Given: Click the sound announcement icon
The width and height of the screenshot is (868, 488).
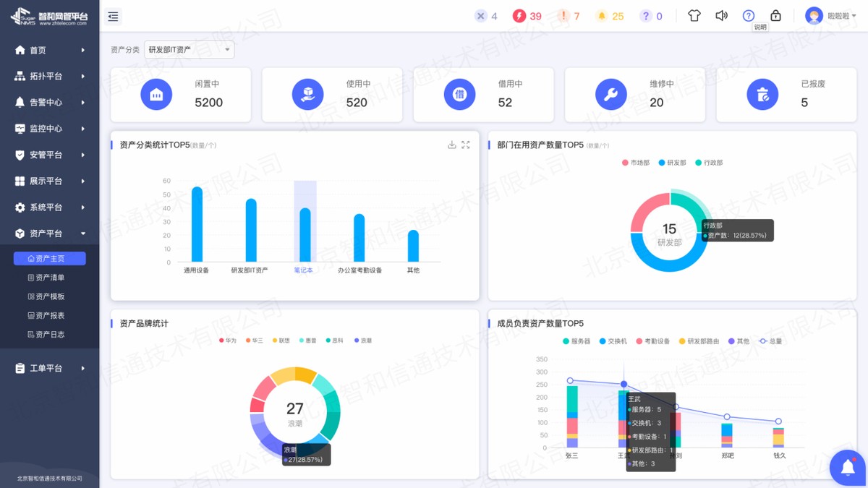Looking at the screenshot, I should pos(721,14).
